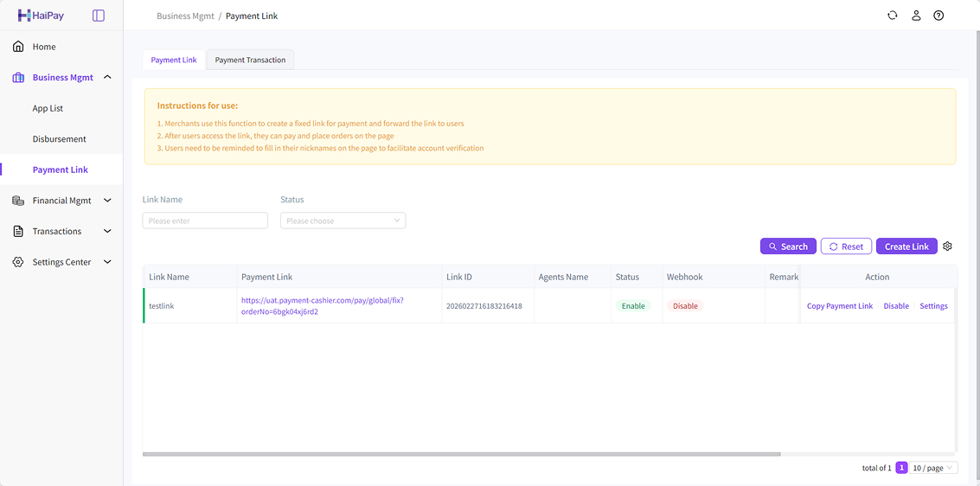Click the HaiPay logo
This screenshot has height=486, width=980.
[x=41, y=16]
